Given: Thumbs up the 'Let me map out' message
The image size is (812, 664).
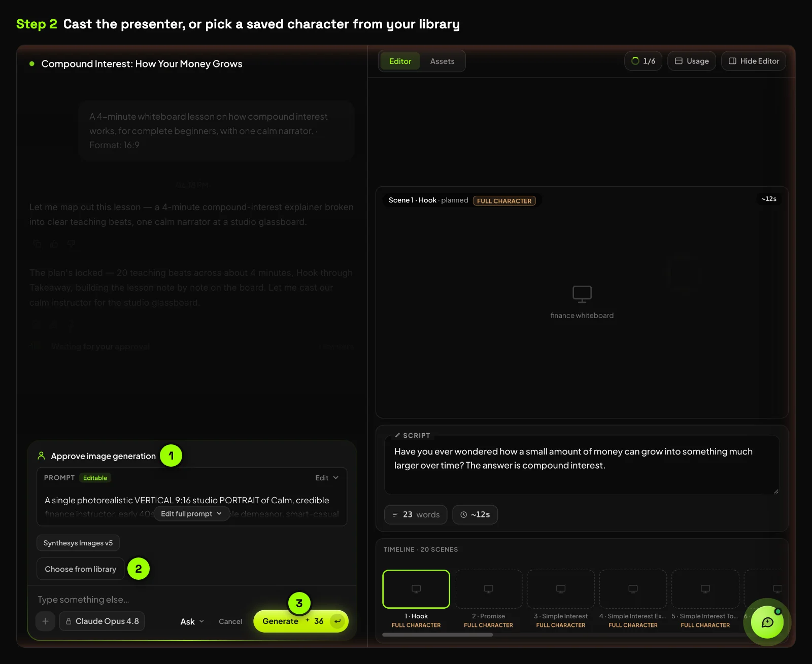Looking at the screenshot, I should 54,243.
